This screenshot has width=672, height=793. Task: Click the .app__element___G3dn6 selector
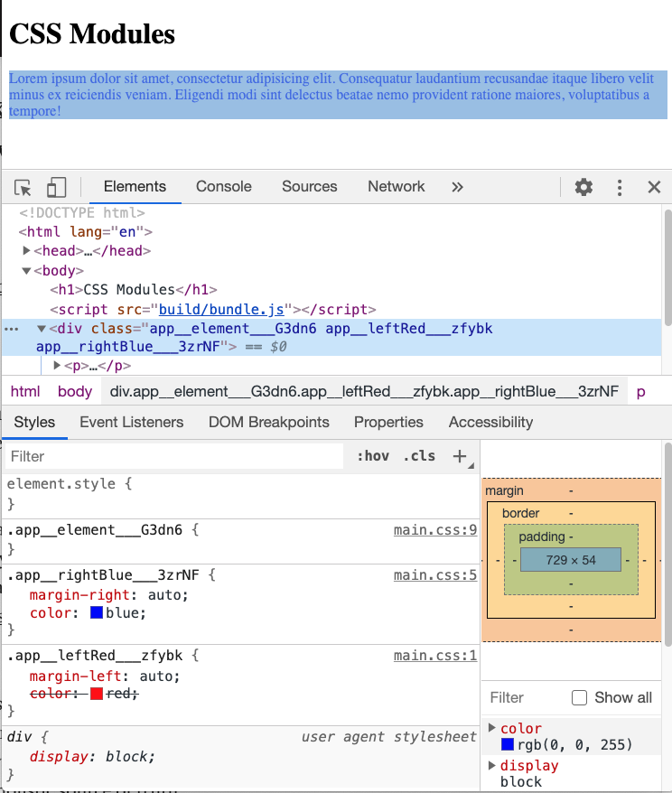(95, 530)
